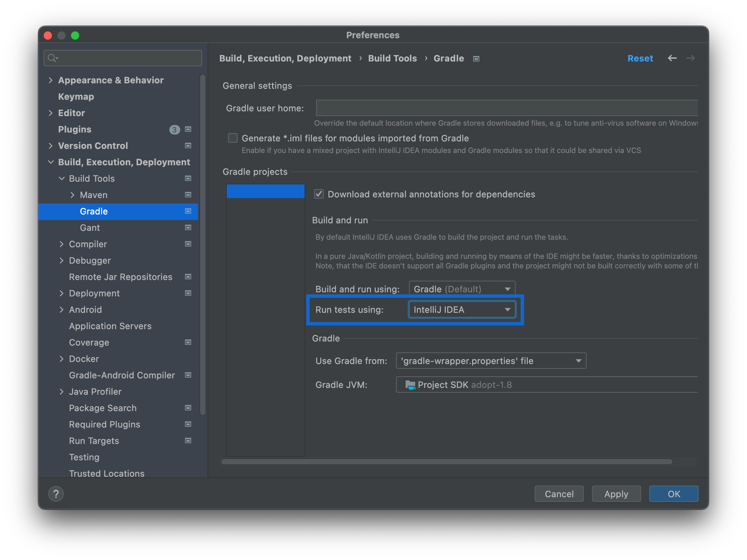The height and width of the screenshot is (560, 747).
Task: Open the Build Tools breadcrumb item
Action: point(392,58)
